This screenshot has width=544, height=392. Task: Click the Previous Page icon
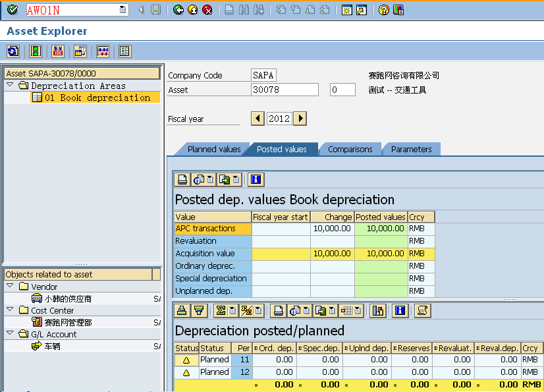point(296,10)
